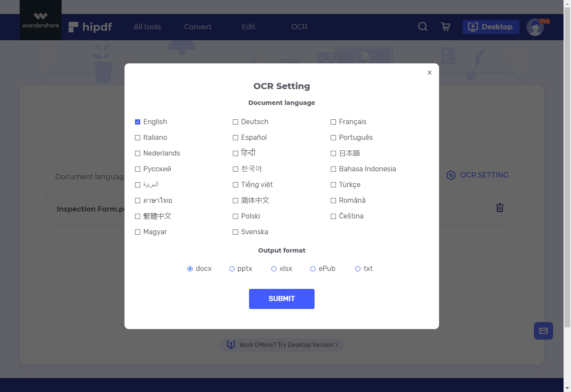571x392 pixels.
Task: Open the OCR SETTING gear icon
Action: [x=451, y=175]
